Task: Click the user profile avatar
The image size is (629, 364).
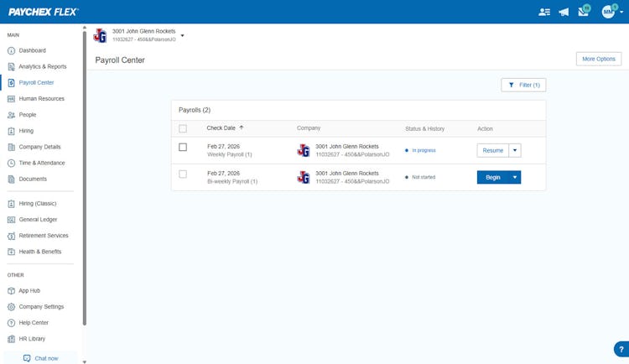Action: pyautogui.click(x=608, y=12)
